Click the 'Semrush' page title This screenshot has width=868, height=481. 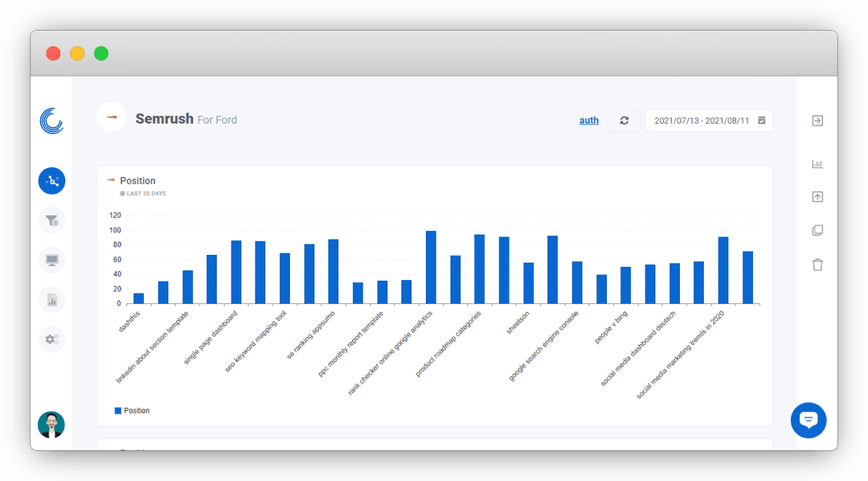165,118
